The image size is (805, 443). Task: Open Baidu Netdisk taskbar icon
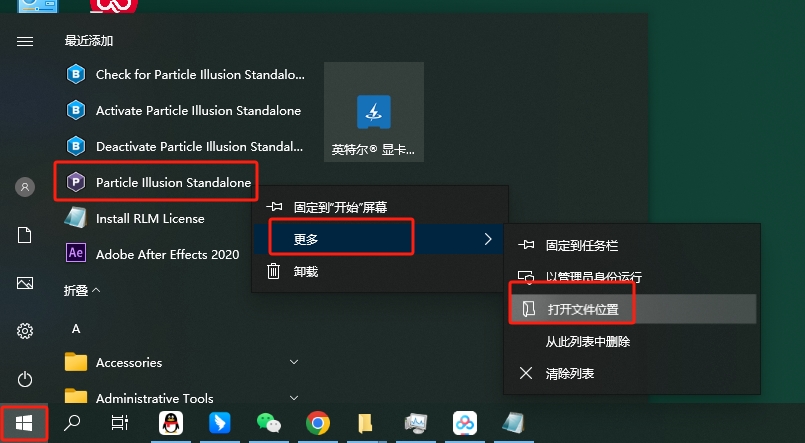(x=465, y=423)
